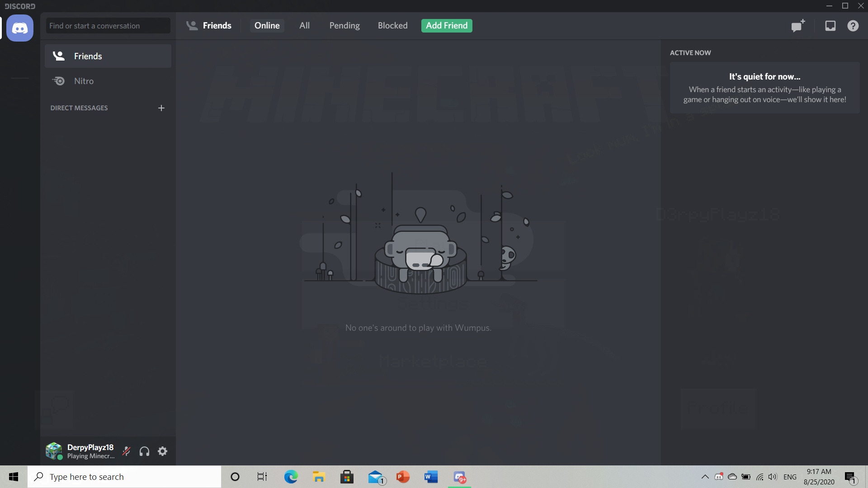Open Nitro from sidebar
The width and height of the screenshot is (868, 488).
pos(84,81)
